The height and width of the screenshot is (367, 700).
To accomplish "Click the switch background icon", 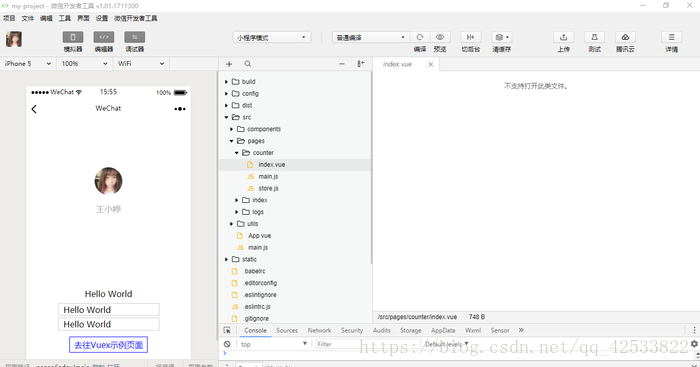I will click(471, 37).
